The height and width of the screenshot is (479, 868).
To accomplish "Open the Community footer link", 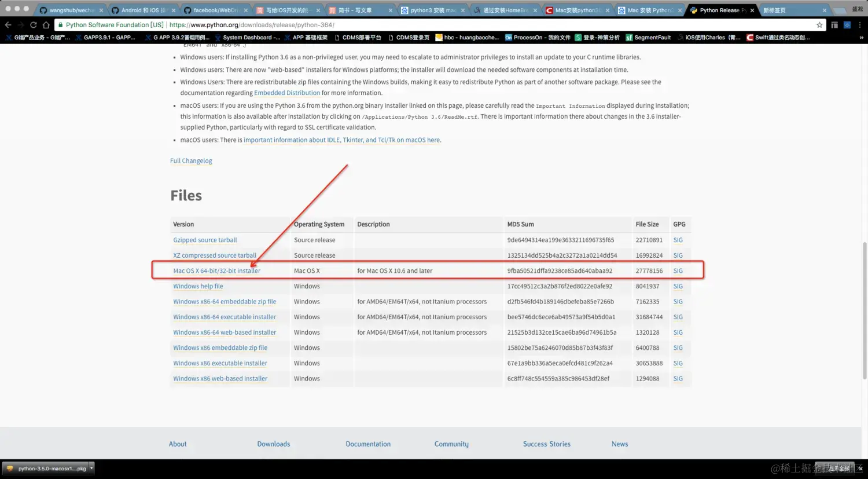I will [451, 444].
